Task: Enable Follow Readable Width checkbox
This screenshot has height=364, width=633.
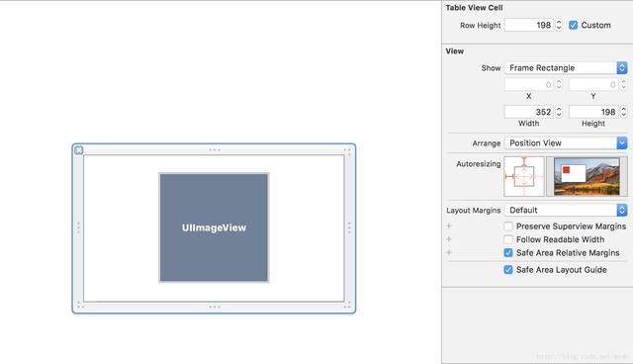Action: tap(508, 239)
